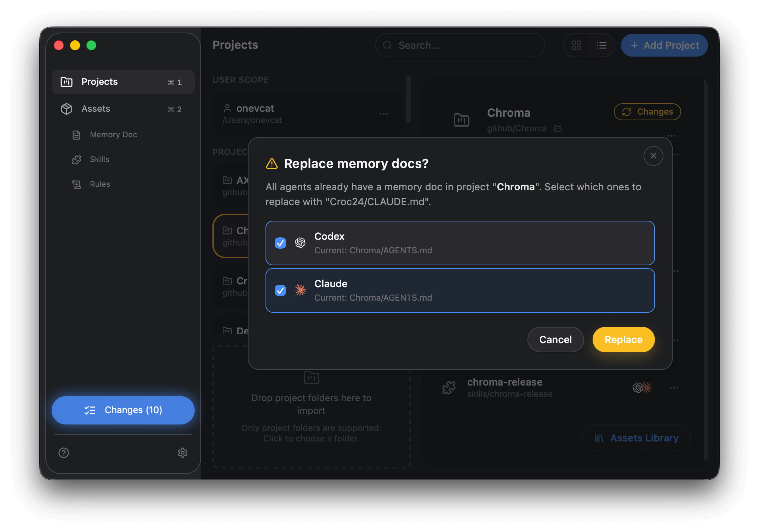Image resolution: width=759 pixels, height=532 pixels.
Task: Open the github/Chroma folder reveal icon
Action: pyautogui.click(x=558, y=128)
